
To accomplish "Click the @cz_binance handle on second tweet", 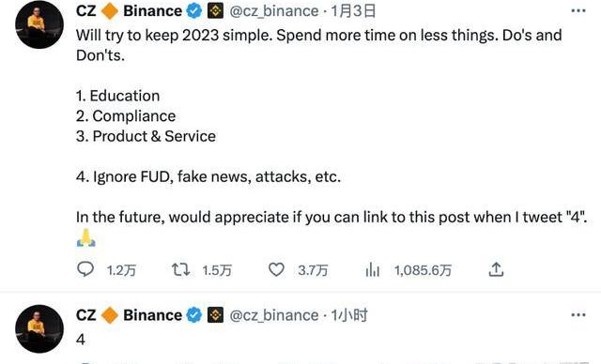I will click(x=273, y=315).
